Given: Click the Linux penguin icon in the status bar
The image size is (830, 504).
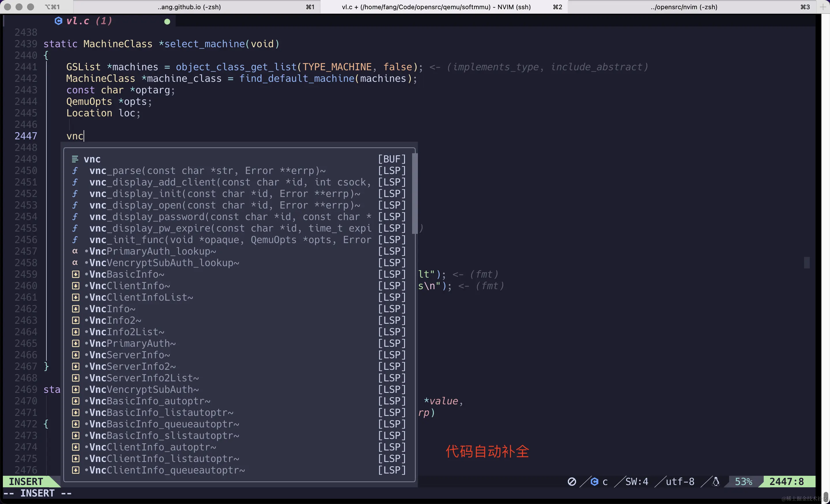Looking at the screenshot, I should click(716, 482).
